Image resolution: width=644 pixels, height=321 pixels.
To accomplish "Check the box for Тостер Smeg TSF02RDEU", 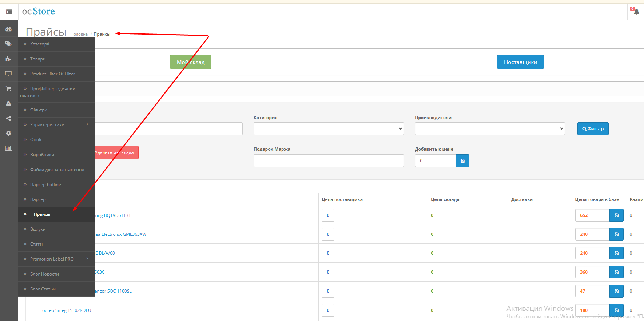I will (31, 310).
